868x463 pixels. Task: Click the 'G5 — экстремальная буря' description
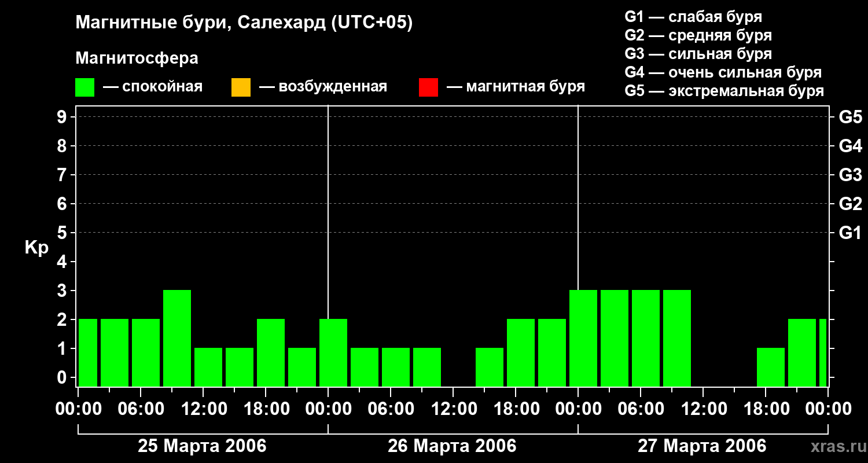(x=724, y=91)
